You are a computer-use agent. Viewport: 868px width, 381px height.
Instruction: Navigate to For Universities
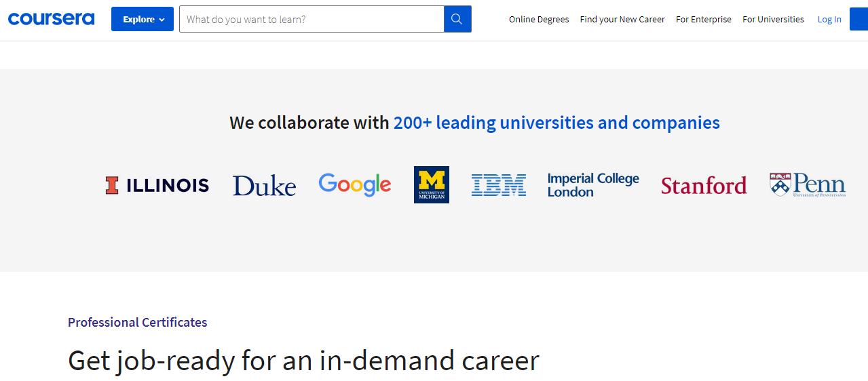tap(773, 20)
